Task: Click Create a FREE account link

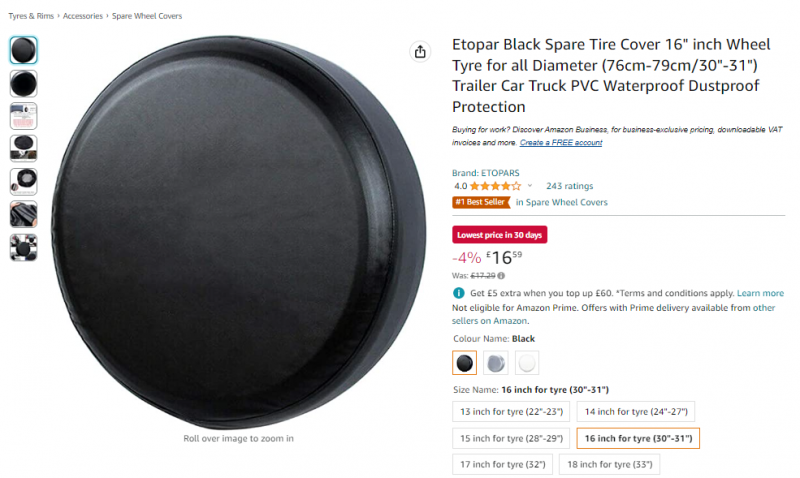Action: (561, 142)
